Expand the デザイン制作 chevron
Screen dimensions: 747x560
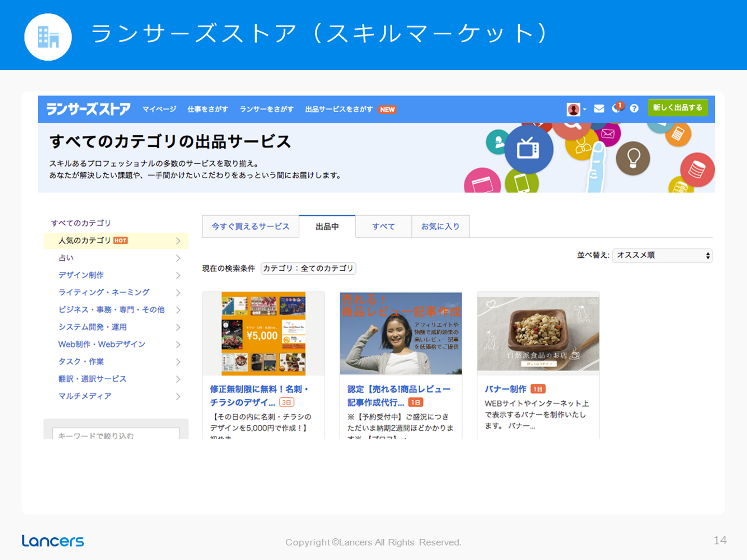(178, 275)
